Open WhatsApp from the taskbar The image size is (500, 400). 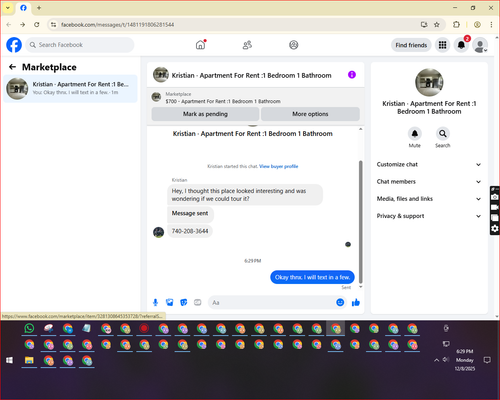[29, 329]
